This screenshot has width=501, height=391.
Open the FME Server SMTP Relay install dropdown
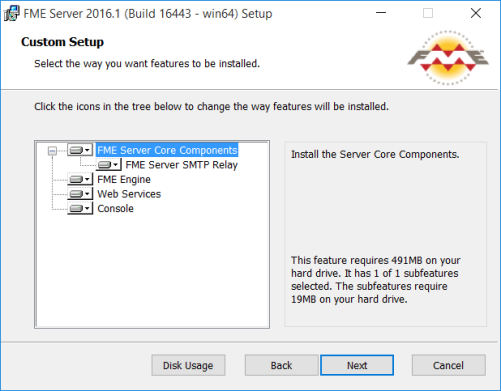(x=108, y=165)
